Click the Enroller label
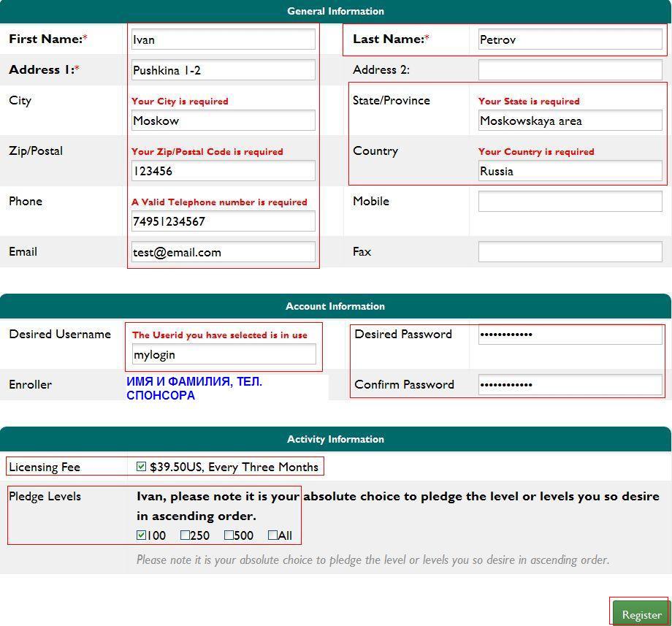Image resolution: width=672 pixels, height=626 pixels. [30, 384]
